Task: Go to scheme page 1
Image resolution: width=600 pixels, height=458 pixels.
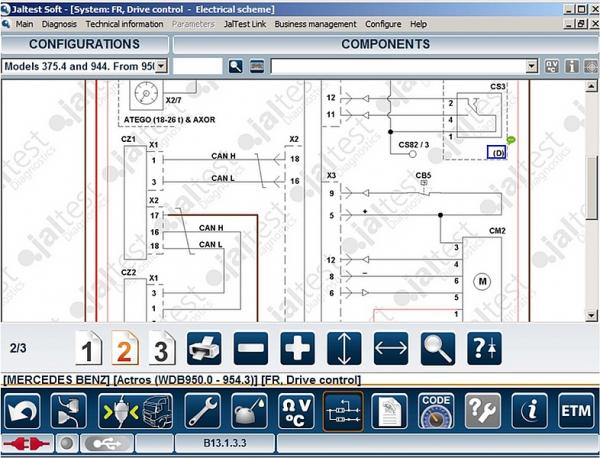Action: [88, 348]
